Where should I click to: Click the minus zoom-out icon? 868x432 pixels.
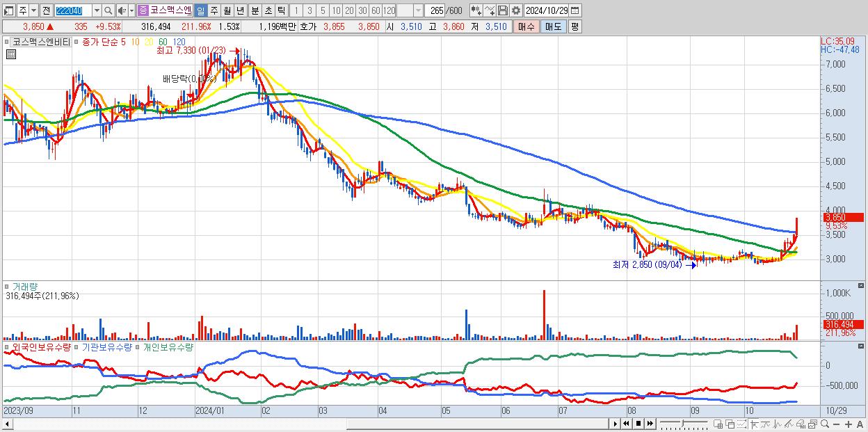[x=836, y=424]
